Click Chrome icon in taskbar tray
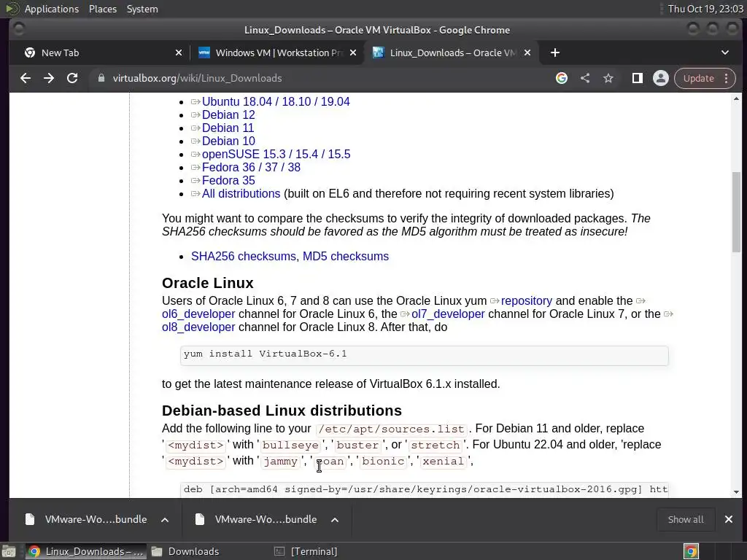 (691, 551)
